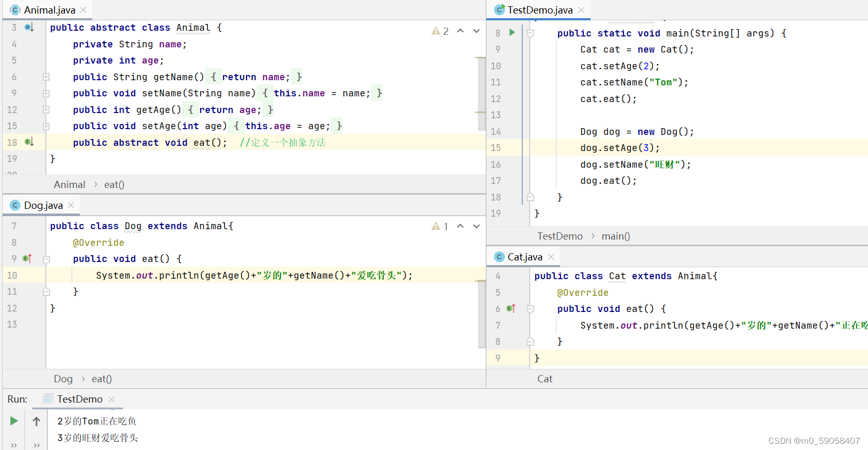The height and width of the screenshot is (450, 868).
Task: Expand the folded setAge() method
Action: (x=46, y=126)
